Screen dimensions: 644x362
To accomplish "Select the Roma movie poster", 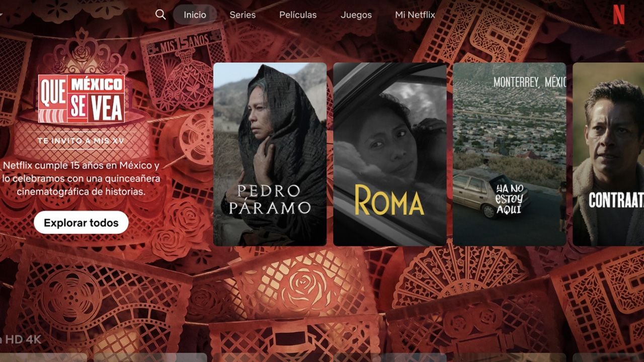I will (x=389, y=154).
